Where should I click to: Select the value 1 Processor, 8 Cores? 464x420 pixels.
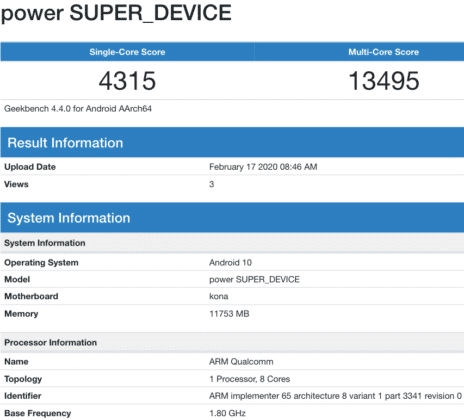[250, 379]
